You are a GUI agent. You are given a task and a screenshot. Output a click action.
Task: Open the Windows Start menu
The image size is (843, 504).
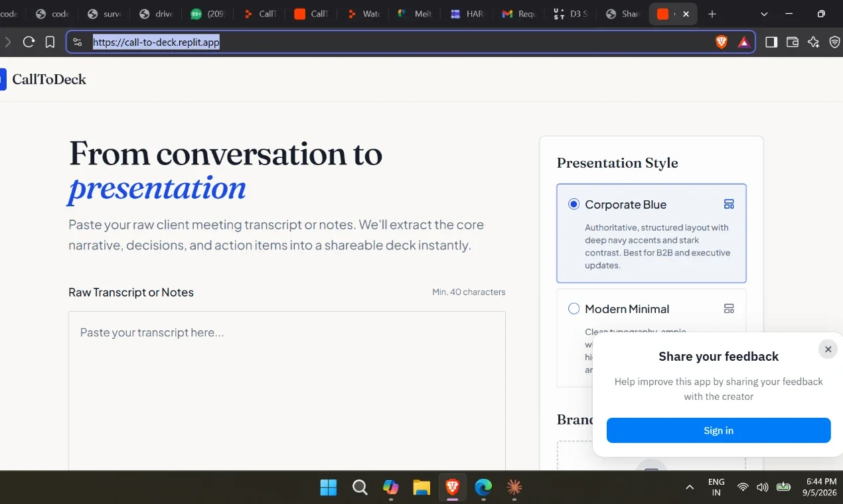click(329, 487)
